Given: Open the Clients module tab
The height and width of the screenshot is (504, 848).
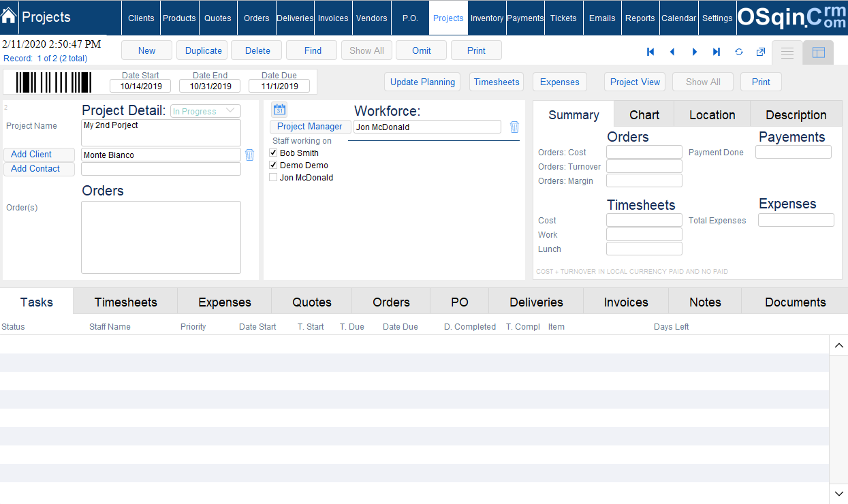Looking at the screenshot, I should (141, 18).
